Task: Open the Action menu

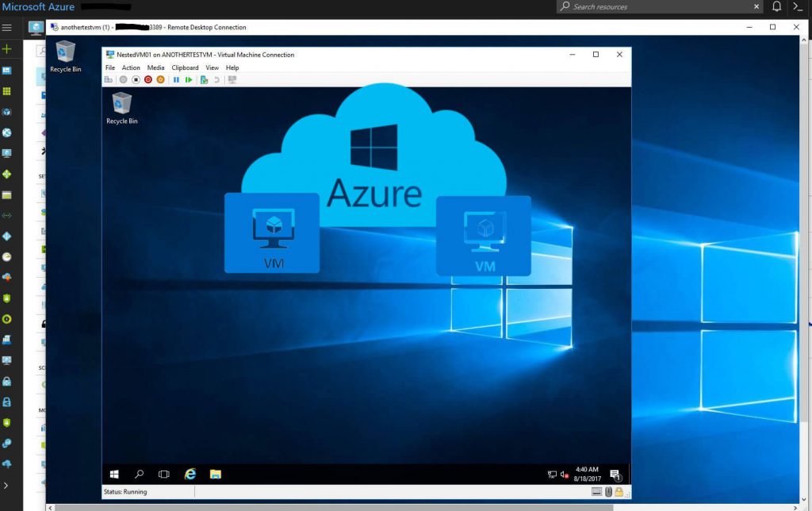Action: [131, 68]
